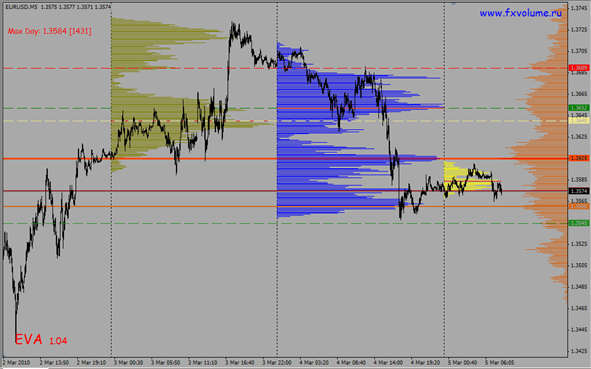
Task: Click the Max Day: 1.3584 label
Action: point(49,31)
